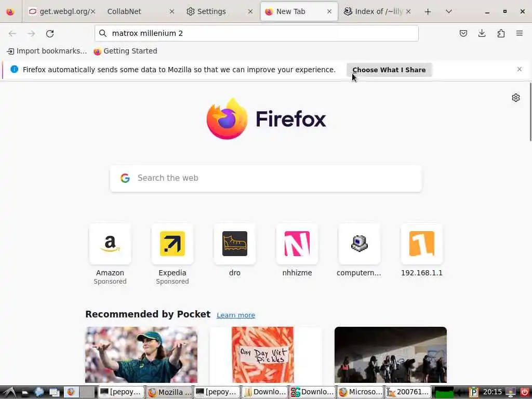Expand the list all tabs chevron
Image resolution: width=532 pixels, height=399 pixels.
tap(448, 11)
